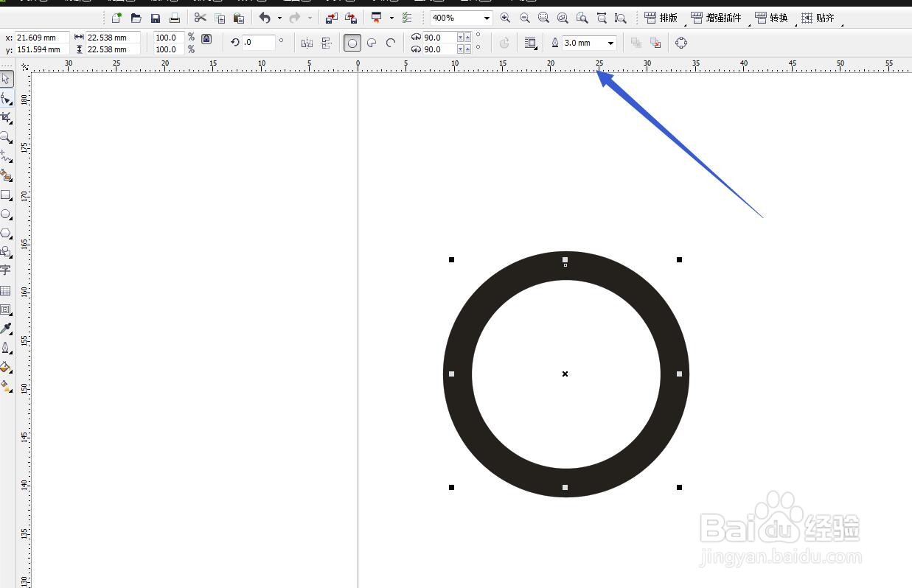Image resolution: width=912 pixels, height=588 pixels.
Task: Click the Zoom In magnifier icon
Action: pos(505,18)
